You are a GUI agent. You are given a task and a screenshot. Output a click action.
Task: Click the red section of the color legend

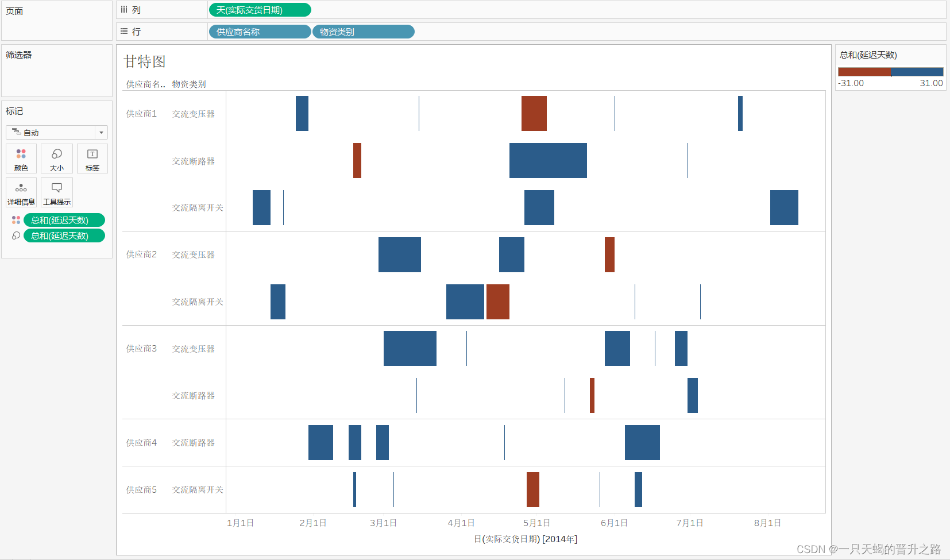pyautogui.click(x=864, y=72)
